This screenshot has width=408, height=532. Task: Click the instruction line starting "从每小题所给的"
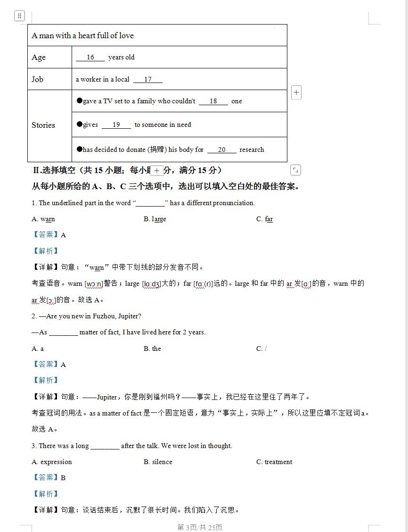(165, 186)
